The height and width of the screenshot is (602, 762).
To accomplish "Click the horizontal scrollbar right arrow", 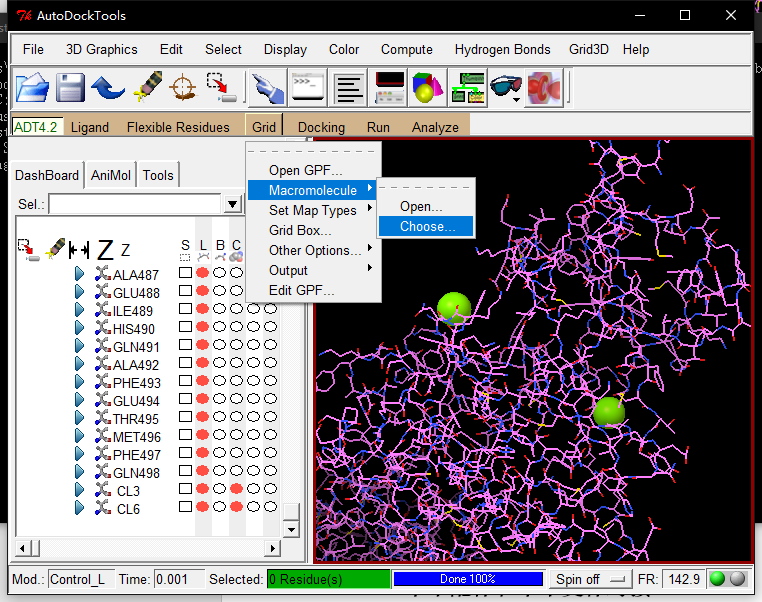I will click(x=273, y=548).
